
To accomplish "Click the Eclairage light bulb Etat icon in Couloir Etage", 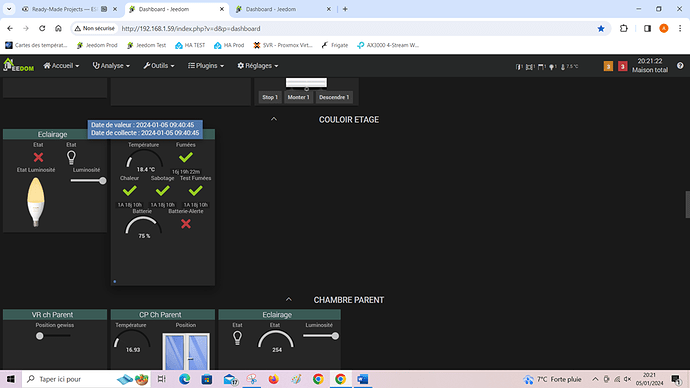I will 71,157.
